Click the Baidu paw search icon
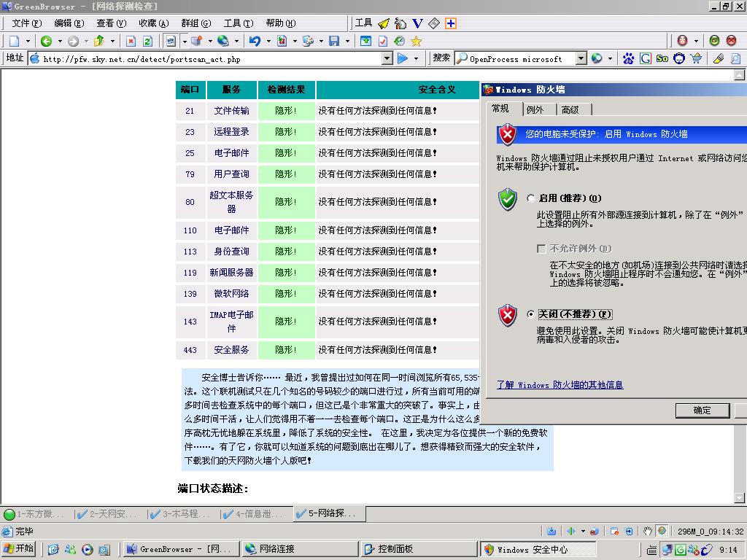747x560 pixels. point(628,58)
